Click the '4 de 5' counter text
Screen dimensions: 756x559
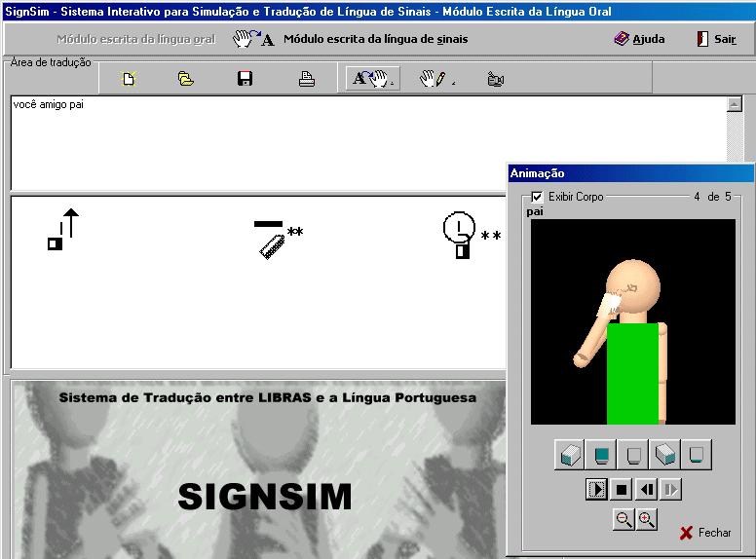pos(712,197)
